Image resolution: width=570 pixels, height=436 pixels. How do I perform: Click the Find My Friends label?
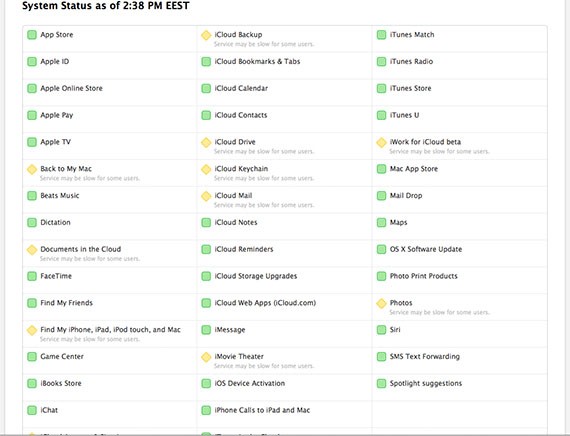(67, 303)
